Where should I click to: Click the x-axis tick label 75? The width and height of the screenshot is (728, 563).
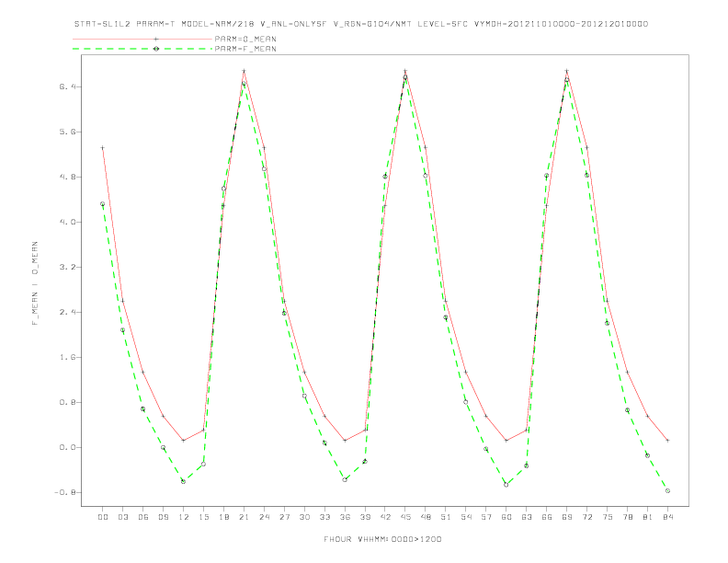click(x=608, y=517)
